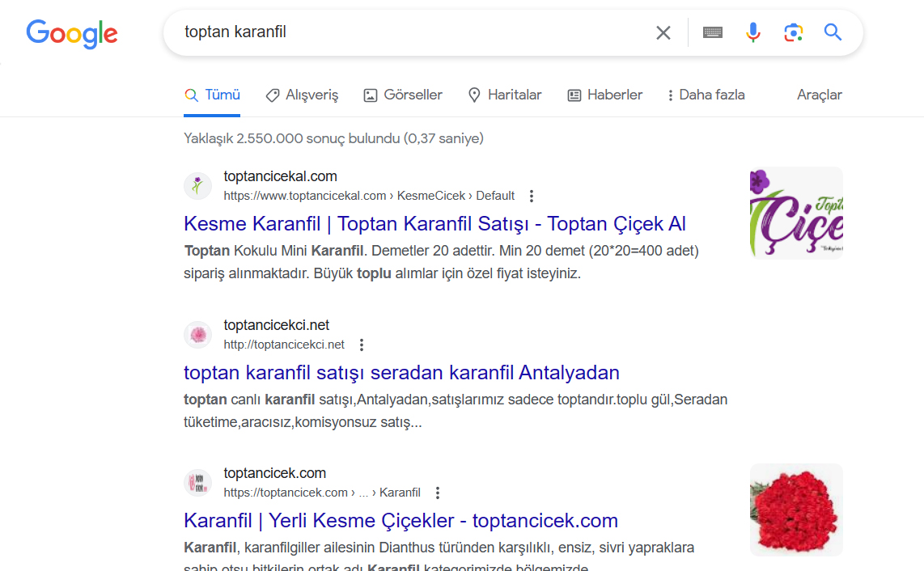
Task: Click the toptancicekci.net site name
Action: point(277,324)
